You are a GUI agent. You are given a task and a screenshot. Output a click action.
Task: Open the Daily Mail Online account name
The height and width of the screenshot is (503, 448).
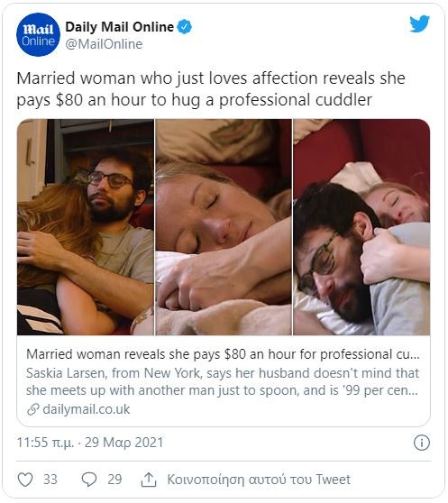click(120, 27)
